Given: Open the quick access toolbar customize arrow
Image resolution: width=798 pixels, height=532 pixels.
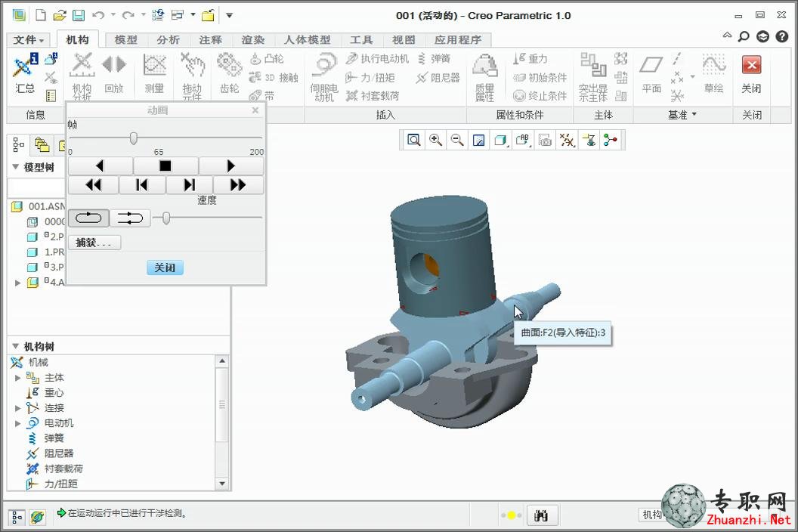Looking at the screenshot, I should point(230,15).
